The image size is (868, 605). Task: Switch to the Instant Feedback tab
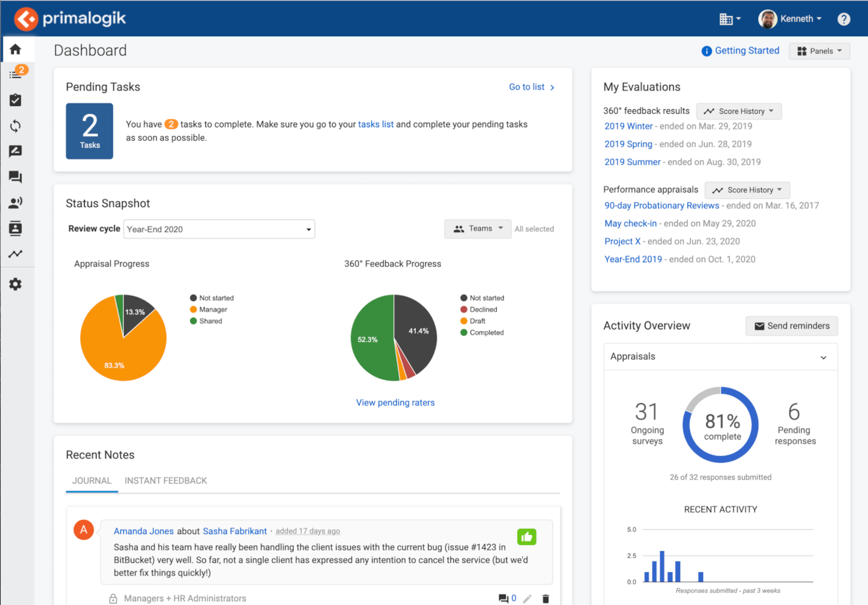click(x=165, y=481)
